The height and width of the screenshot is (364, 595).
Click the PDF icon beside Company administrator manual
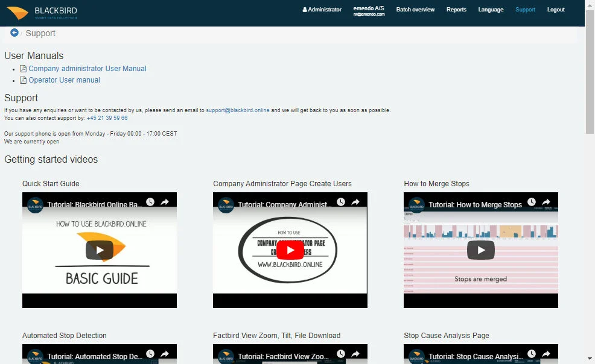[23, 69]
